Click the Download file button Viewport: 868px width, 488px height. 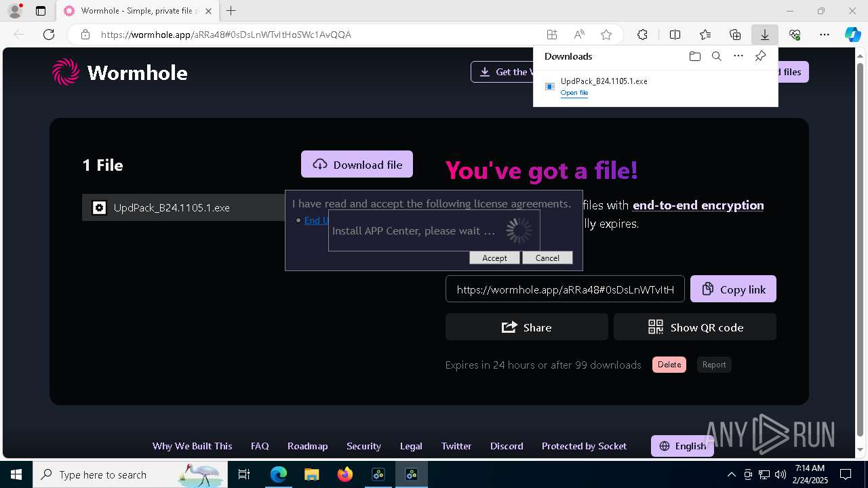coord(357,164)
